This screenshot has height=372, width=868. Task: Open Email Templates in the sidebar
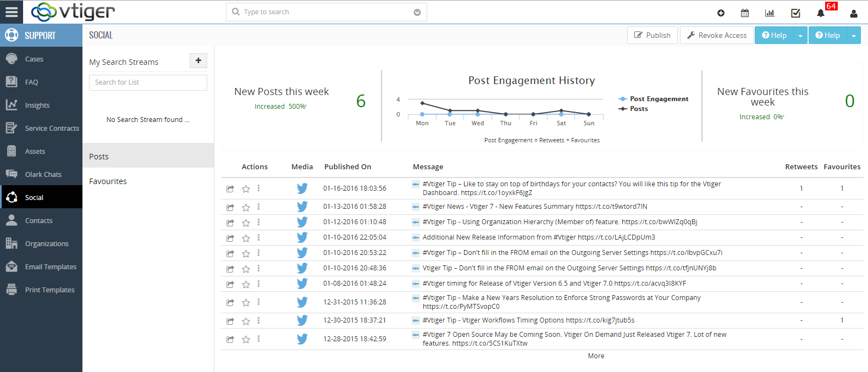[x=41, y=266]
